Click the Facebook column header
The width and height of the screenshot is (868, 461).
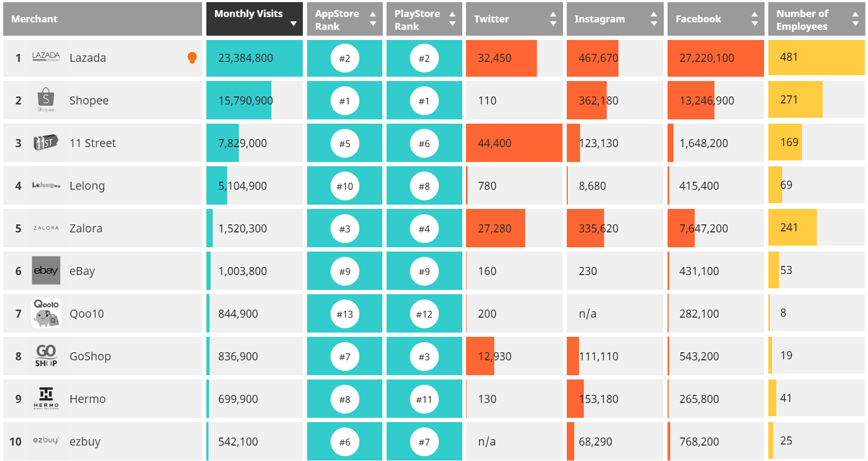click(698, 19)
